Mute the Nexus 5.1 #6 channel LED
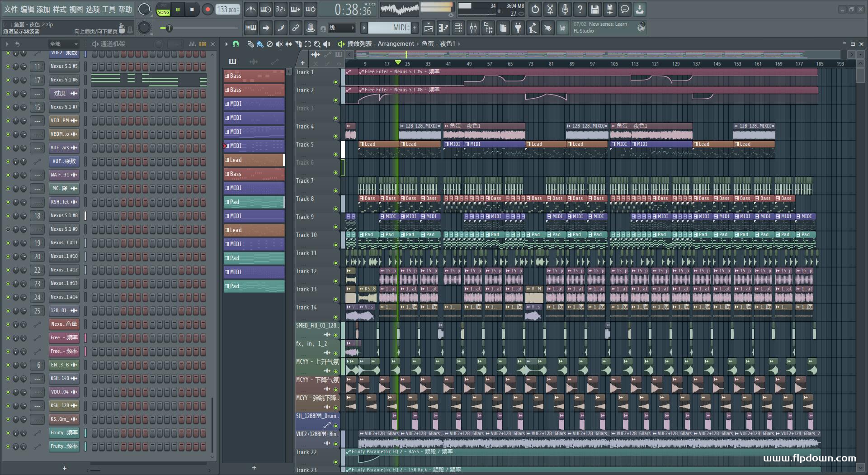 click(8, 80)
